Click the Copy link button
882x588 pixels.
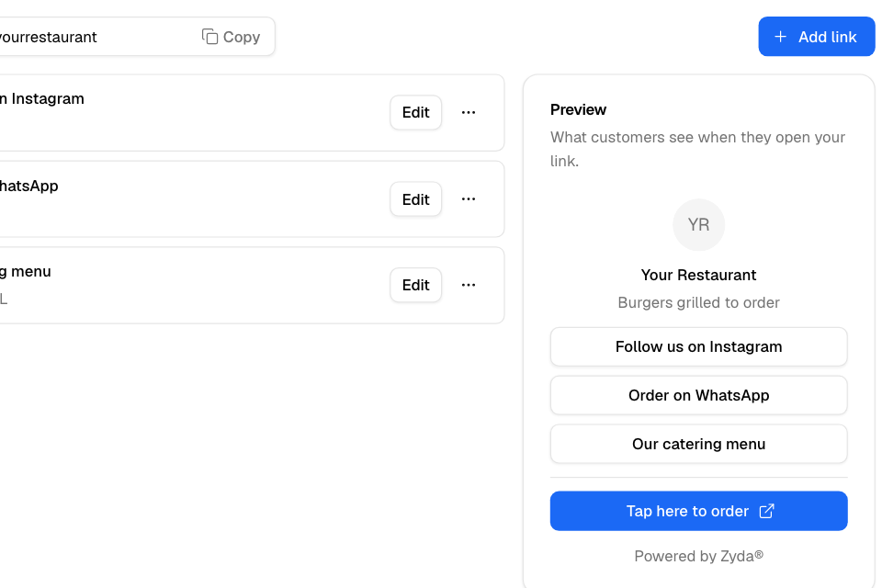232,37
